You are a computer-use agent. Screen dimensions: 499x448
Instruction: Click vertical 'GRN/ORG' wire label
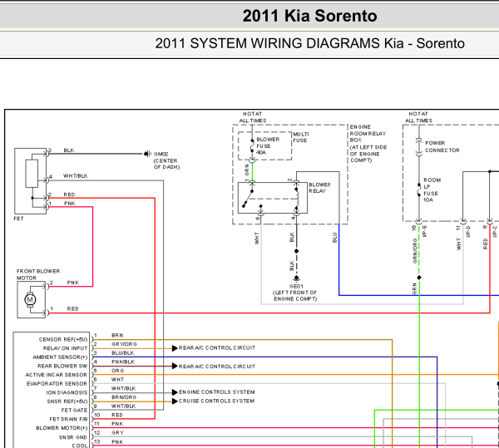pos(415,251)
